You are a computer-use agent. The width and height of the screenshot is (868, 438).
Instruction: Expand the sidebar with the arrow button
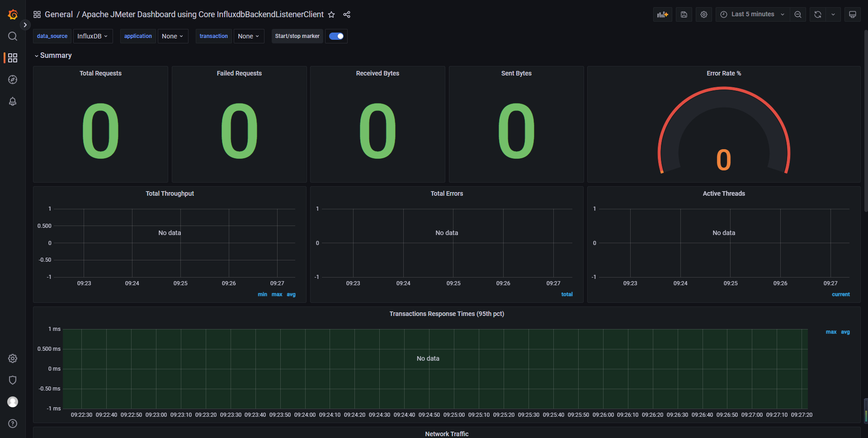click(x=25, y=25)
